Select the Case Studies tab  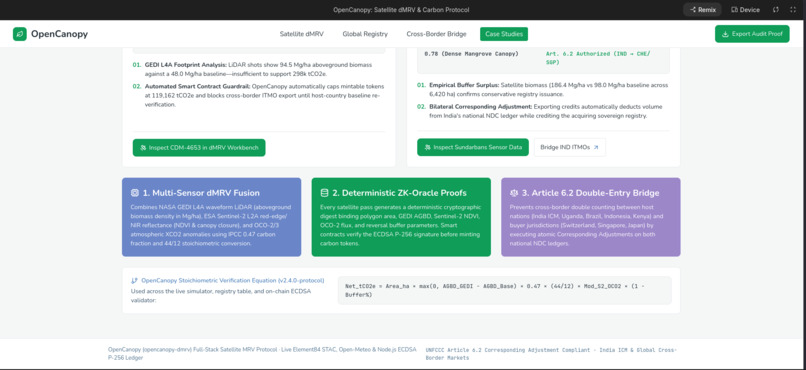click(504, 34)
